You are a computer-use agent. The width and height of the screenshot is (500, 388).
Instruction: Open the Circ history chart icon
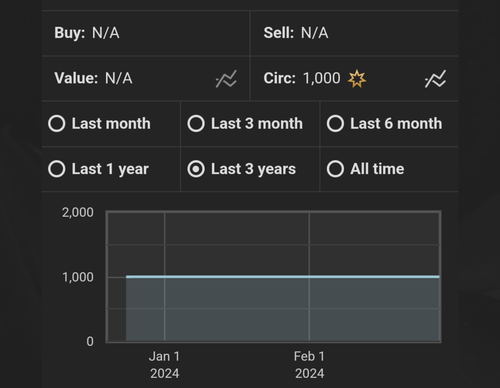(435, 79)
